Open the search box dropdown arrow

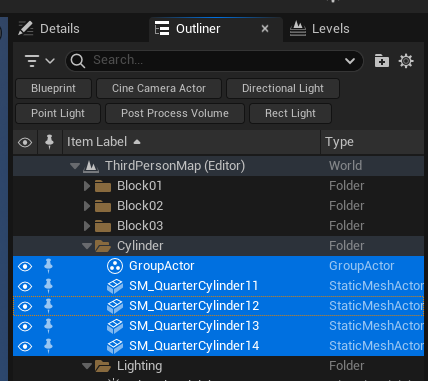pyautogui.click(x=350, y=61)
